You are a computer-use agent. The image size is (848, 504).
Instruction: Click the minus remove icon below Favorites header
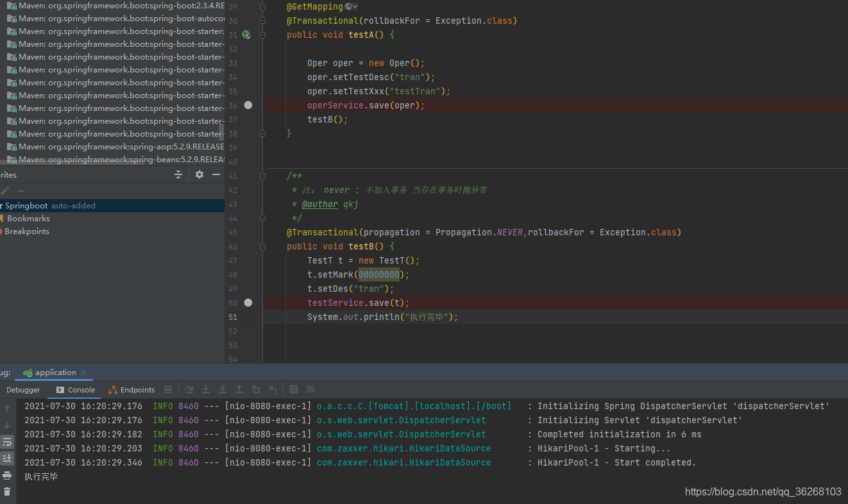click(x=21, y=191)
